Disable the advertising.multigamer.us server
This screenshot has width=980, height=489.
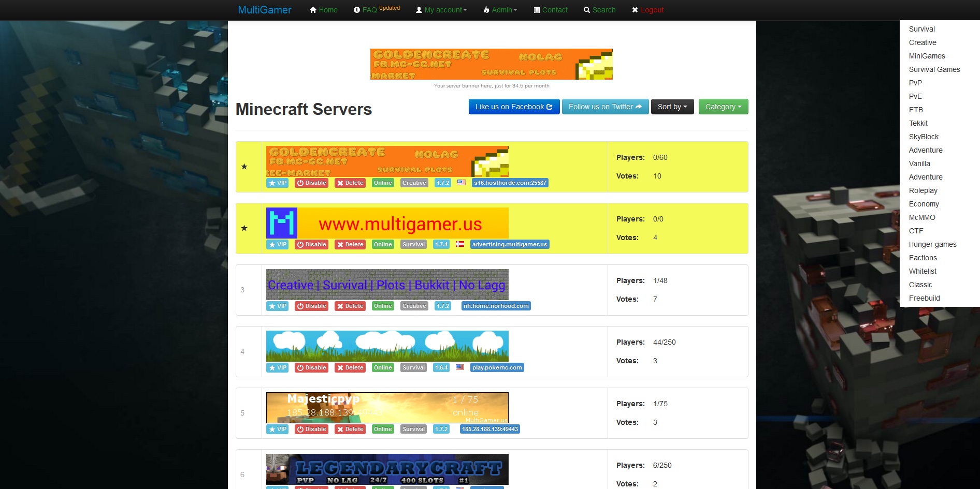[312, 244]
